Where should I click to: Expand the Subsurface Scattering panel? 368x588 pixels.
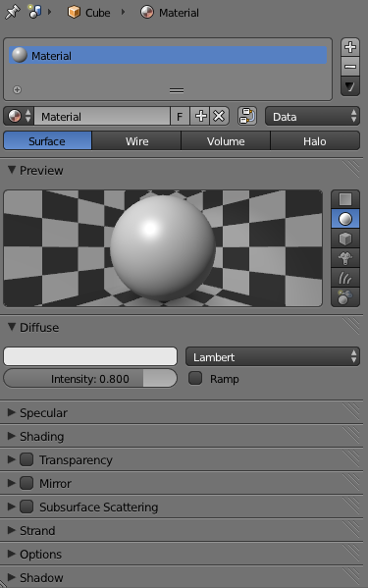(x=12, y=507)
